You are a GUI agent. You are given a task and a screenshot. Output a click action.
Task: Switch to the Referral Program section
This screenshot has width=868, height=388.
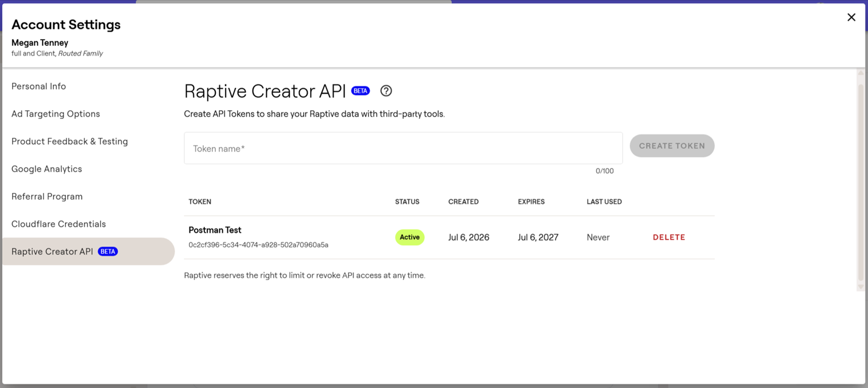[47, 196]
